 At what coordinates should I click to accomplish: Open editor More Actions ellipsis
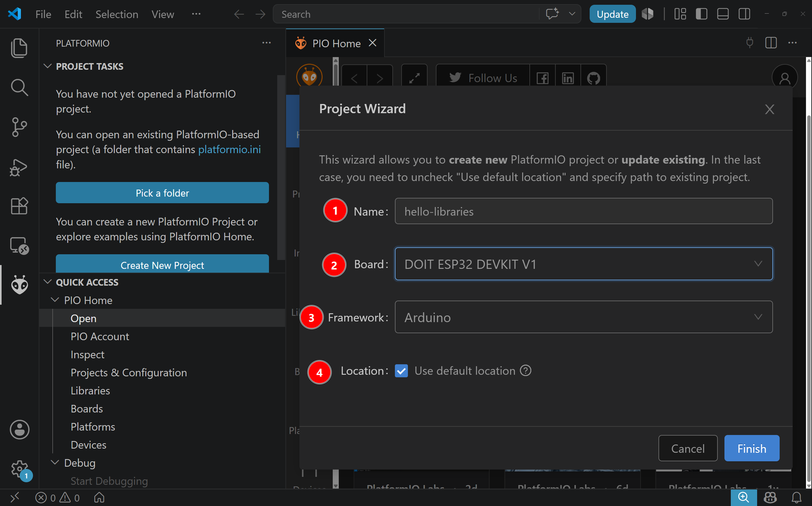coord(792,43)
